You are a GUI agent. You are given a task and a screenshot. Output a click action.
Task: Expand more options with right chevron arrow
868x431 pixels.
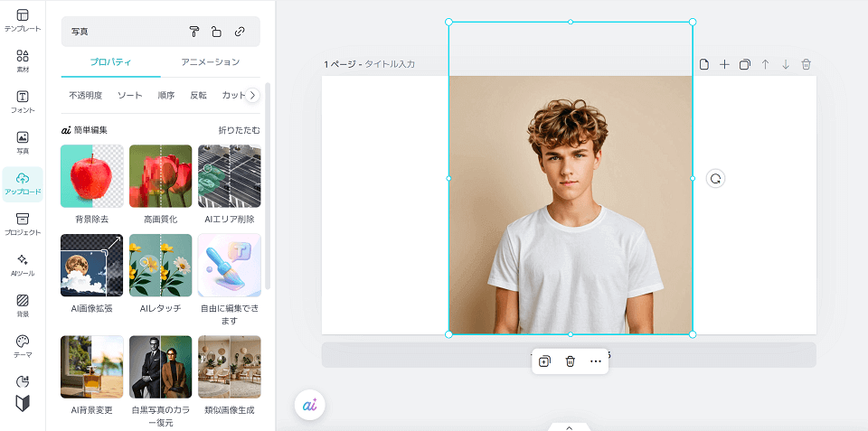point(253,95)
